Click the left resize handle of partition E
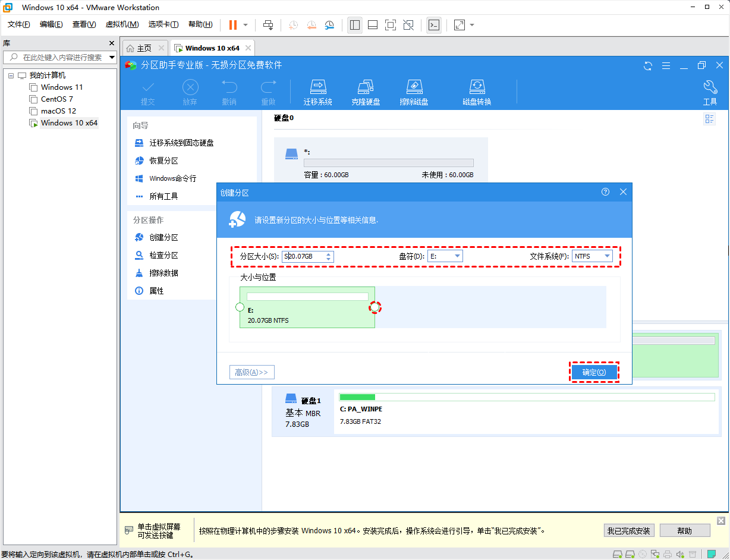 [240, 307]
